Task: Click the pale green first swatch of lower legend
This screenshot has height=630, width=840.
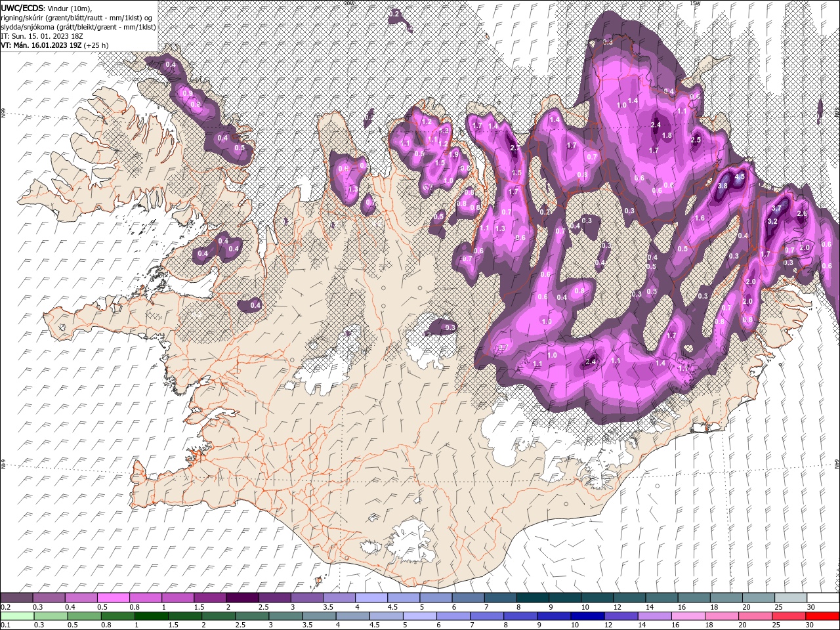Action: (18, 616)
